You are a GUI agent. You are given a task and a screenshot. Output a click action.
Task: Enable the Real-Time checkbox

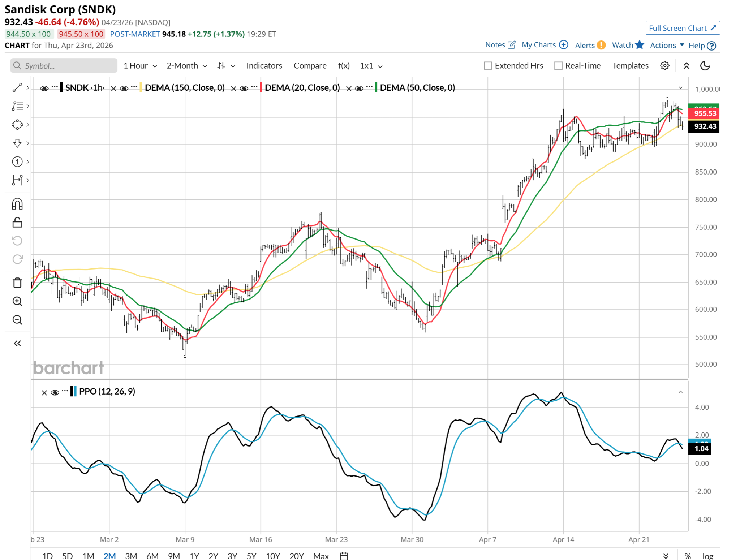click(x=558, y=66)
